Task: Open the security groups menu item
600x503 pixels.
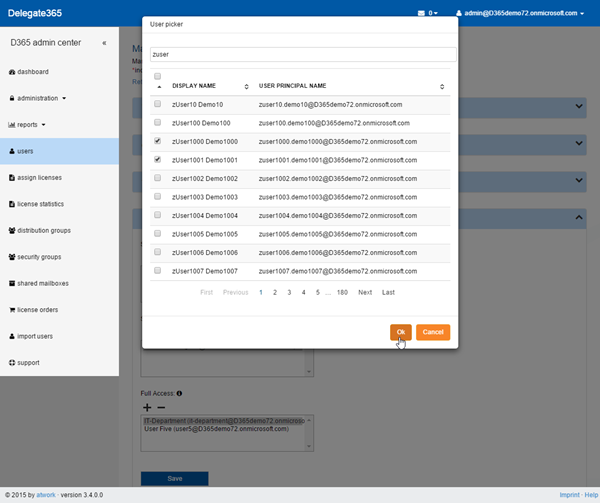Action: (39, 257)
